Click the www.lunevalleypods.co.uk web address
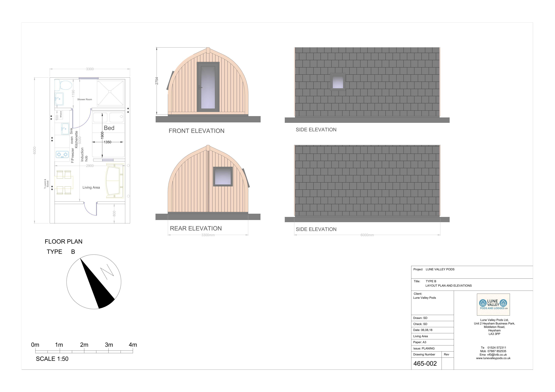 pos(493,358)
